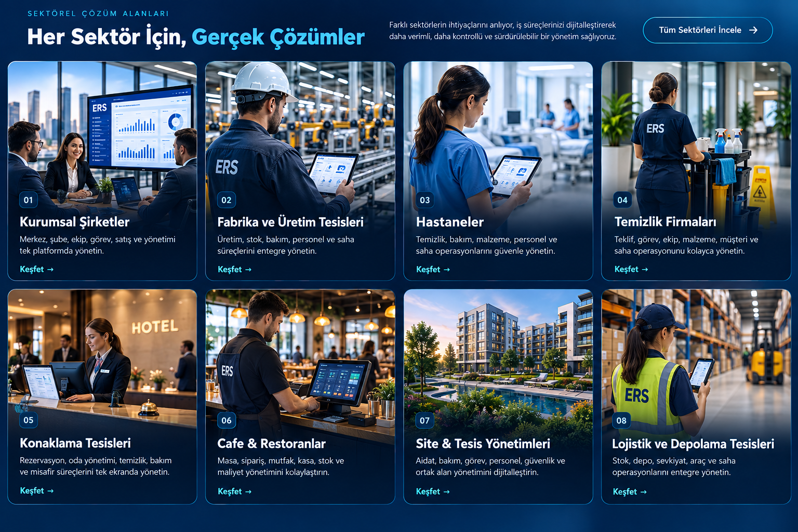Click the Her Sektör İçin, Gerçek Çözümler heading
The image size is (798, 532).
click(196, 37)
